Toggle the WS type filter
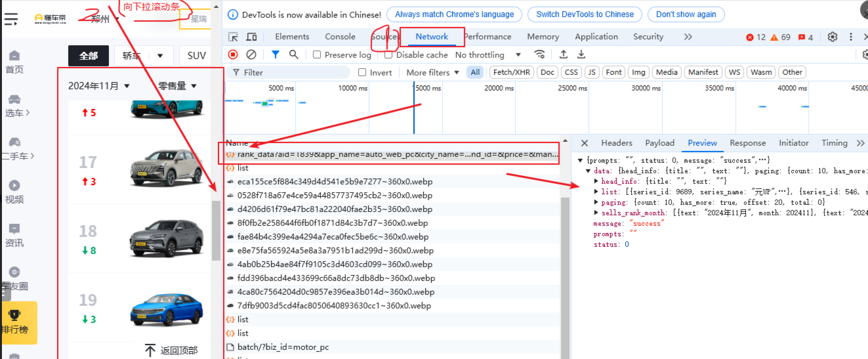868x359 pixels. [734, 72]
